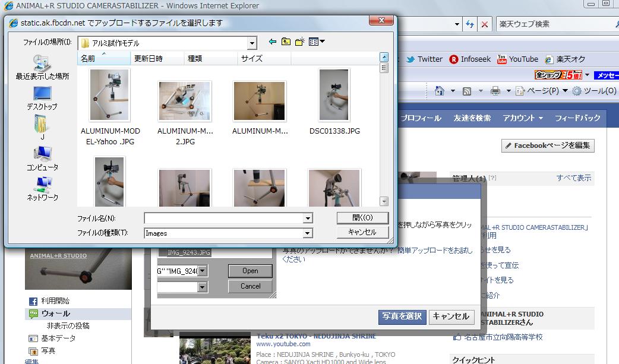Open Desktop (デスクトップ) shortcut in sidebar
Viewport: 619px width, 364px height.
tap(42, 99)
